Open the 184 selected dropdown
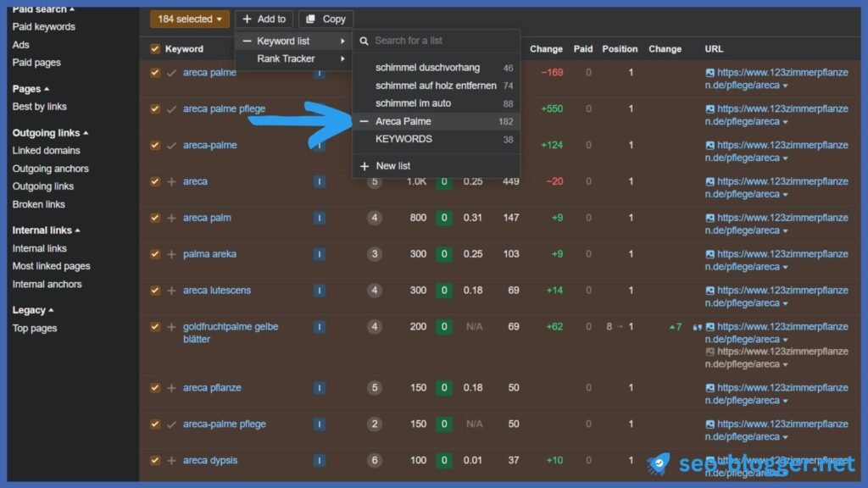This screenshot has width=868, height=488. pos(189,19)
